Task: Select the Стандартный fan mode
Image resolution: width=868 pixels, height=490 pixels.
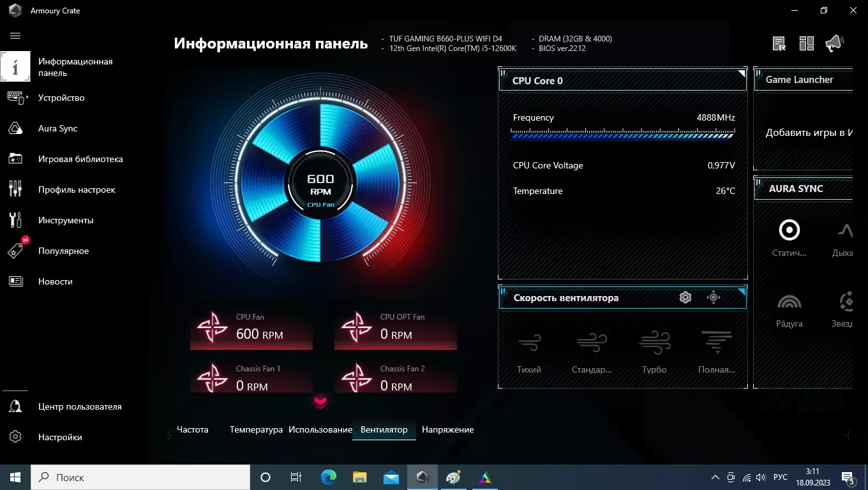Action: coord(592,352)
